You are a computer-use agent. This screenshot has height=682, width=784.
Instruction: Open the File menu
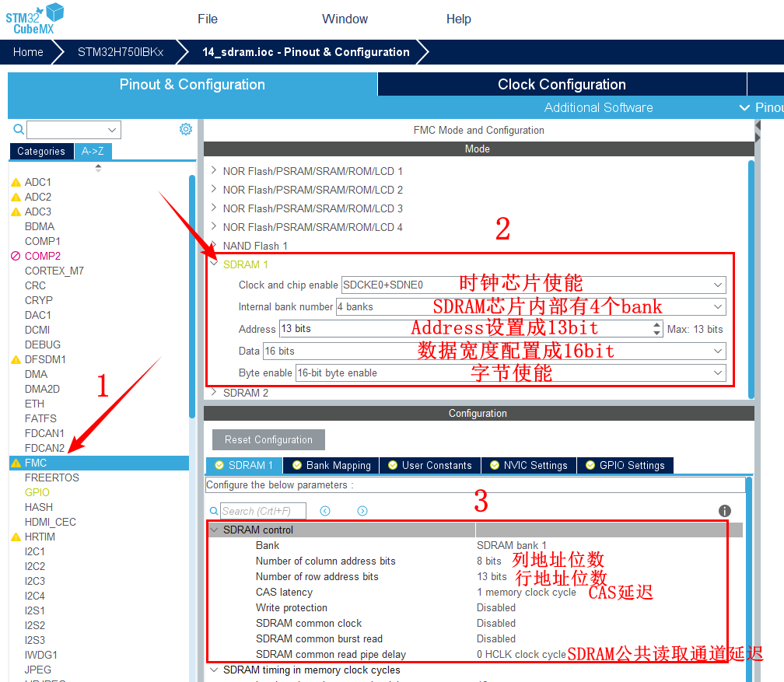pos(208,19)
